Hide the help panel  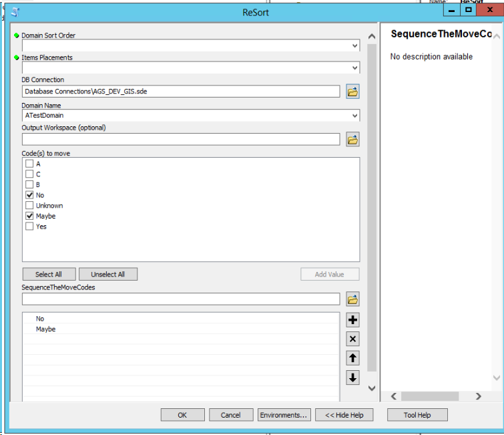[344, 415]
